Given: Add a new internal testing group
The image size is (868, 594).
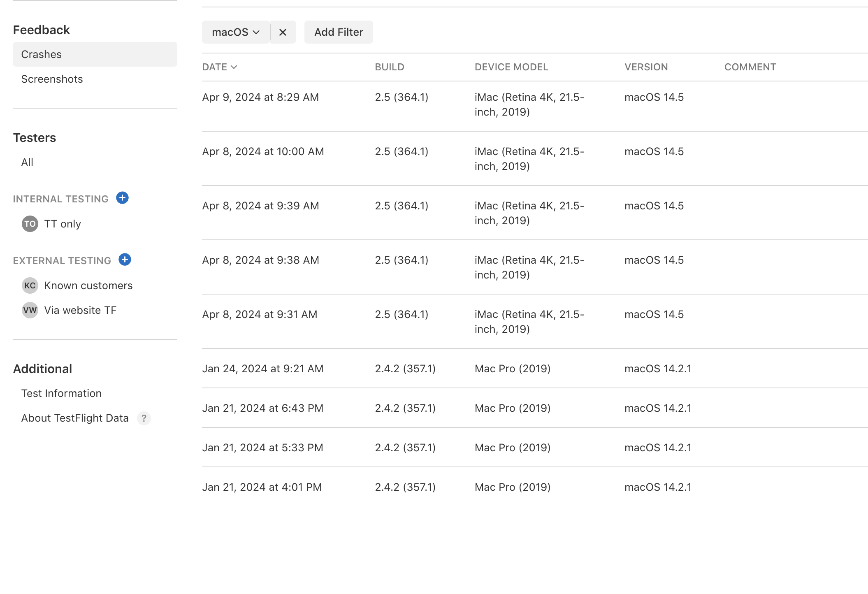Looking at the screenshot, I should pos(122,198).
